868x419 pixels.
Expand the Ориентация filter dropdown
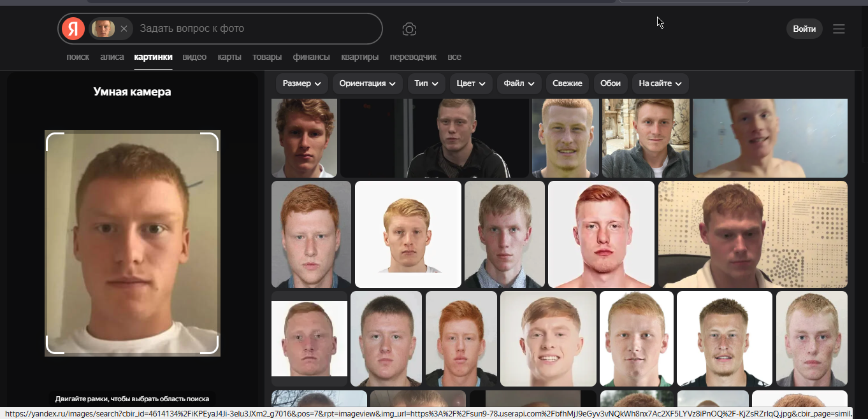coord(368,83)
